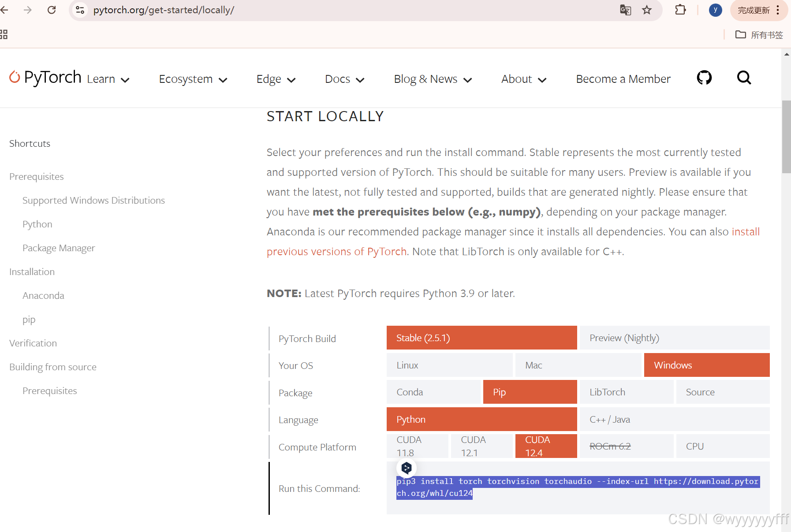Go to pip shortcut in sidebar

point(29,319)
